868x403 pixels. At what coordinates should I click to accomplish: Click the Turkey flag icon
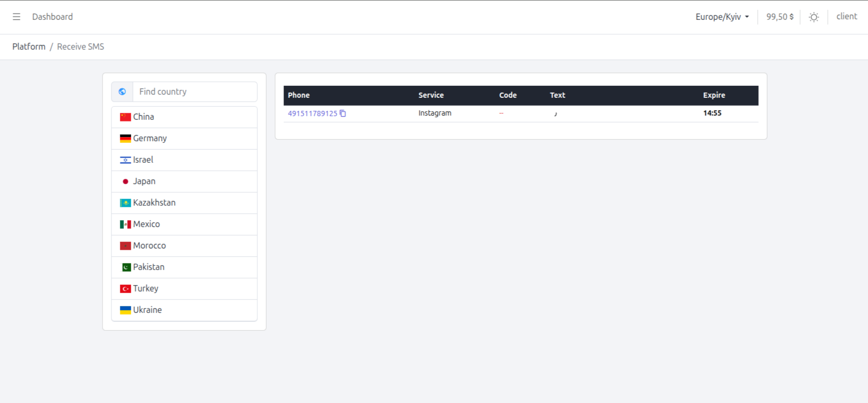pyautogui.click(x=125, y=289)
